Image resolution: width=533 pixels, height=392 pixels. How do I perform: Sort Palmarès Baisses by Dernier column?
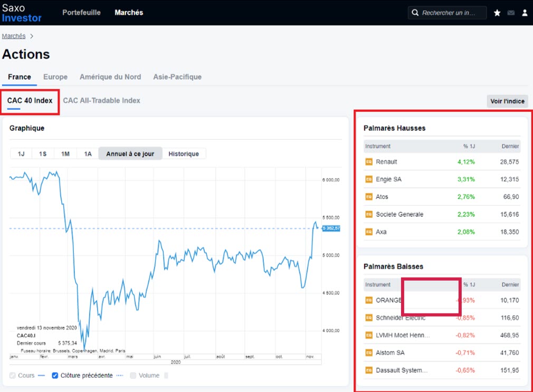(510, 284)
